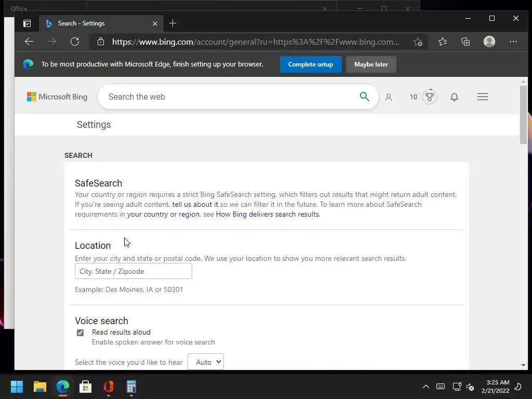
Task: Click the rewards points count 10
Action: tap(413, 97)
